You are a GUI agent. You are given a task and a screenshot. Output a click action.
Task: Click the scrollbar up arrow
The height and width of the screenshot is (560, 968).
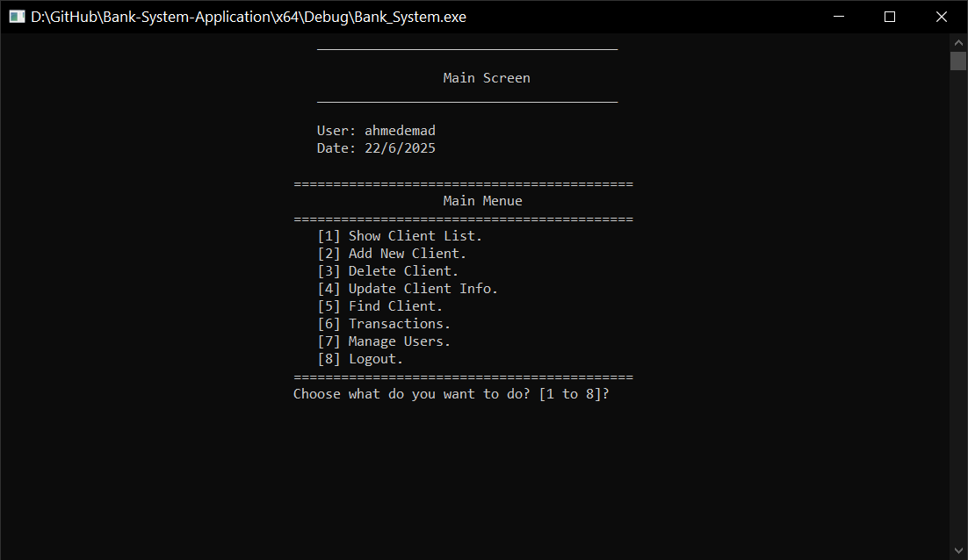(958, 42)
